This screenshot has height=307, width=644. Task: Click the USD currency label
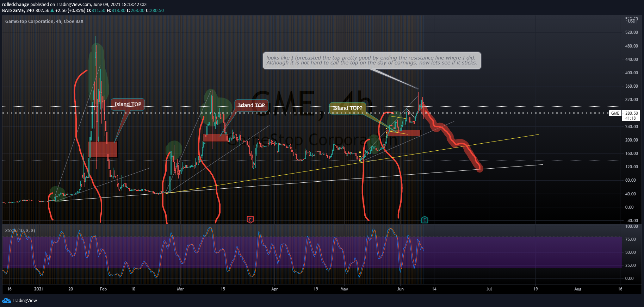click(632, 21)
